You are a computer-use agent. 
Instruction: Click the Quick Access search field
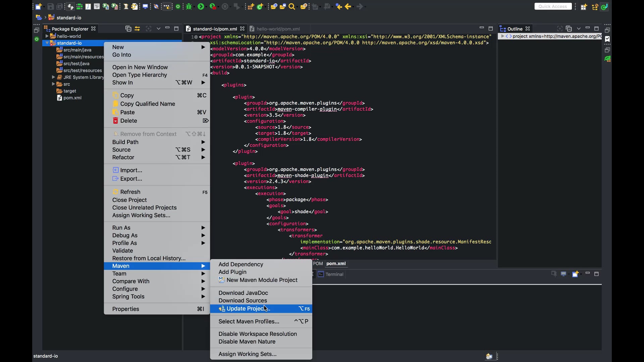coord(552,6)
